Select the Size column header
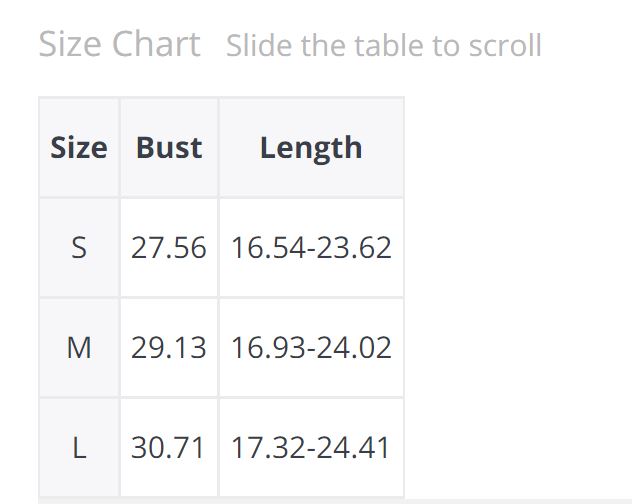 click(79, 148)
